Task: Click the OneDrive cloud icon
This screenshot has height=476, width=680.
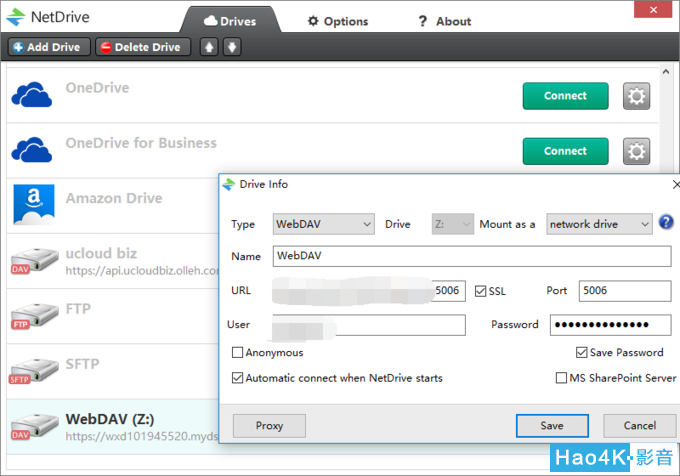Action: pyautogui.click(x=32, y=94)
